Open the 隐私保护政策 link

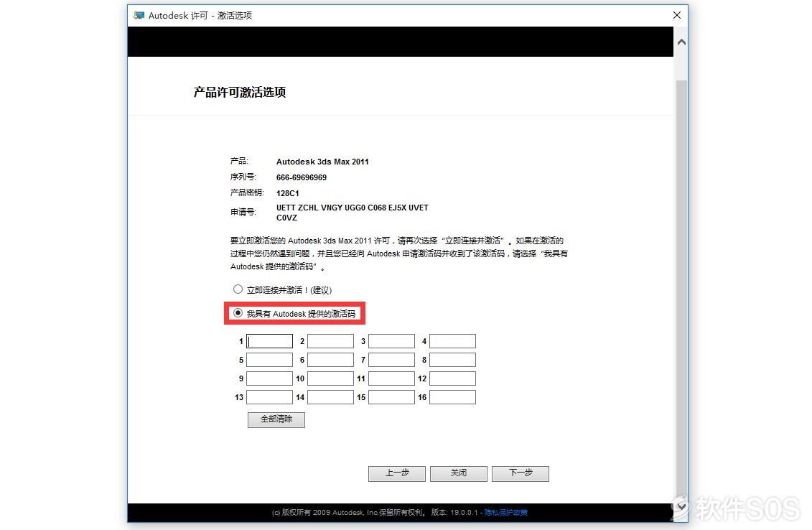pyautogui.click(x=506, y=512)
